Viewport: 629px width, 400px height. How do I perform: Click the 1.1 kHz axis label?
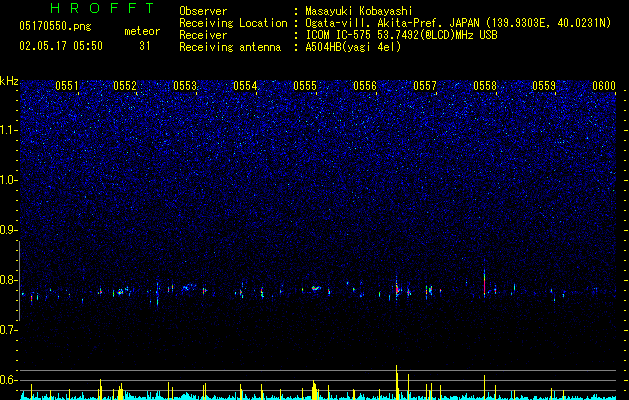8,130
